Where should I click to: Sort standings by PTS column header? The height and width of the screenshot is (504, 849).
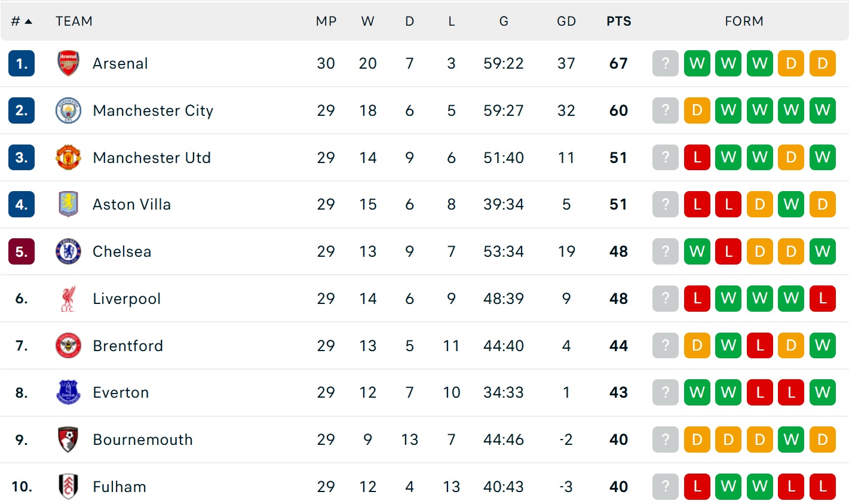click(618, 21)
